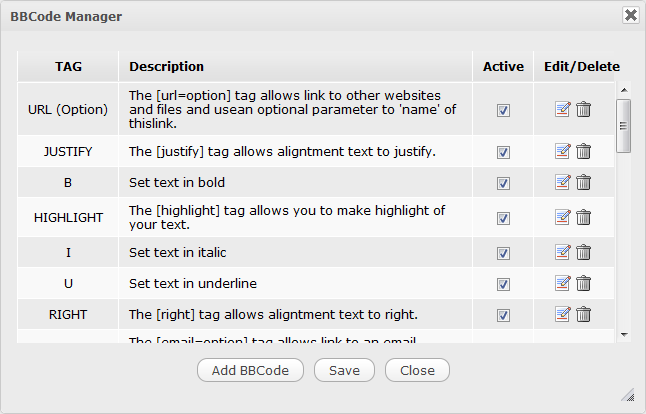Delete the URL (Option) BBCode tag
This screenshot has width=646, height=414.
[584, 110]
